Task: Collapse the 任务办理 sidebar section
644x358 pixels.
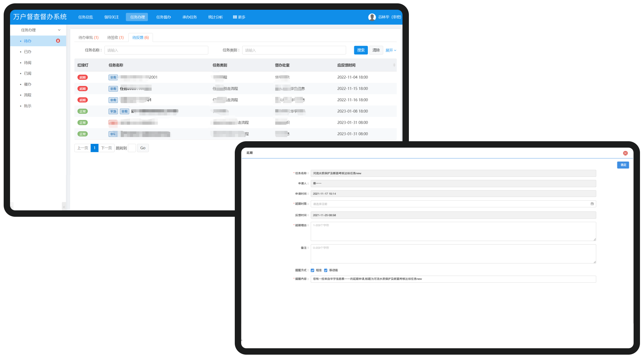Action: (x=59, y=30)
